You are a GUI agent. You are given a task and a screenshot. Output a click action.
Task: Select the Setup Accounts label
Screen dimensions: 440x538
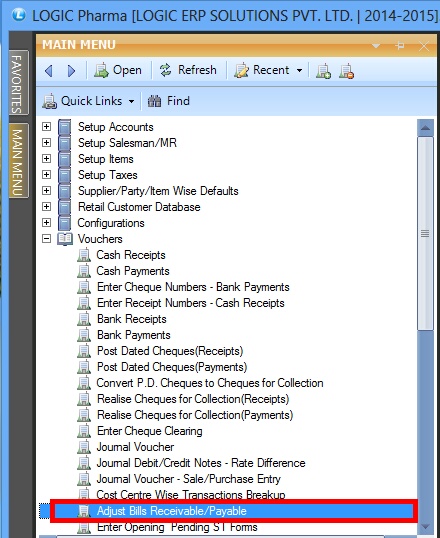116,127
